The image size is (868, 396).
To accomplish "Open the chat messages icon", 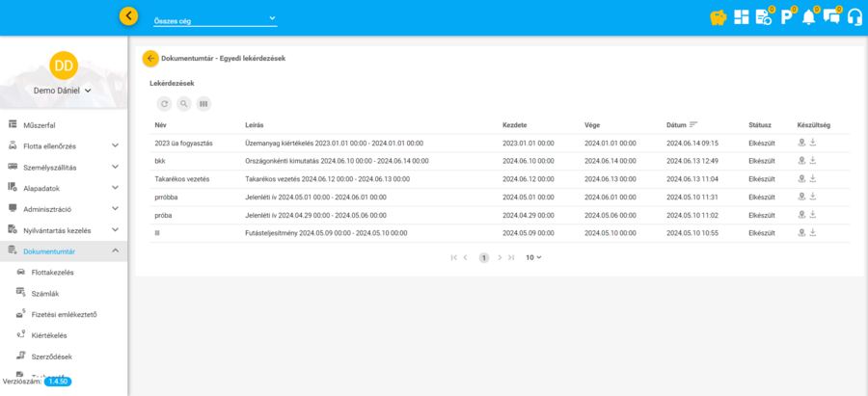I will point(830,16).
